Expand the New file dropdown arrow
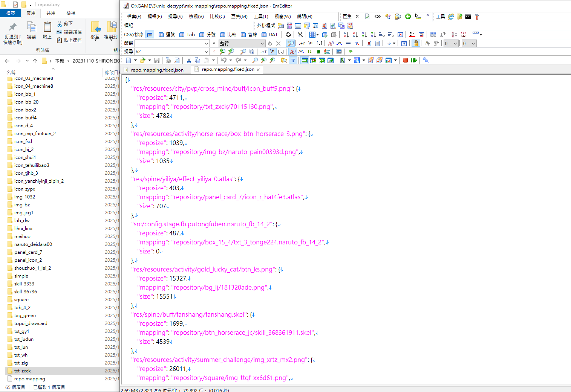The height and width of the screenshot is (392, 571). pos(135,60)
